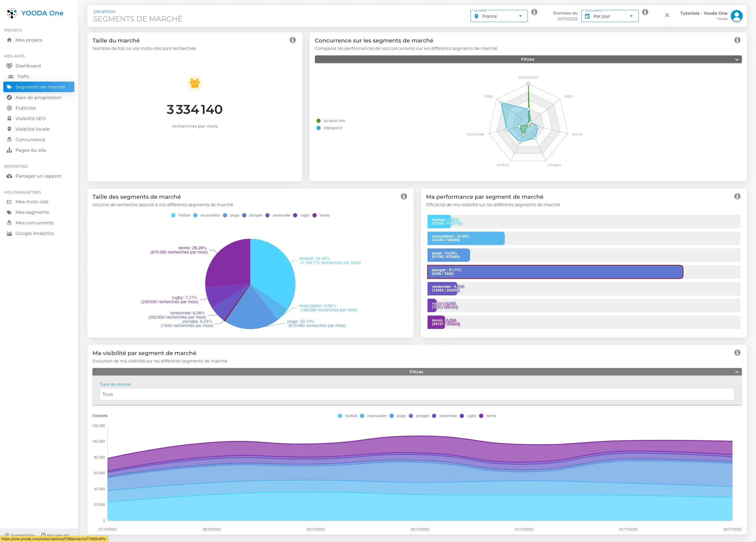Screen dimensions: 756x542
Task: Click the Type de résultat Tous field
Action: pyautogui.click(x=416, y=394)
